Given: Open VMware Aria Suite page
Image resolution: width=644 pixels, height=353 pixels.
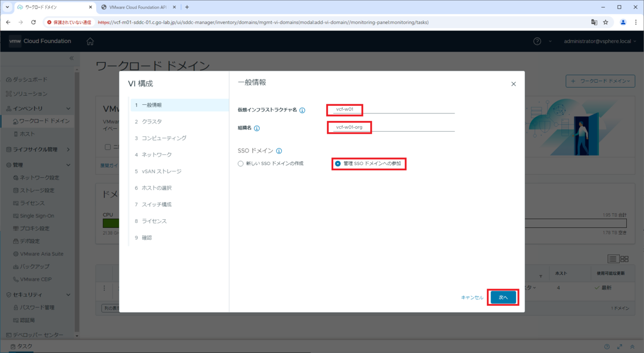Looking at the screenshot, I should pos(38,254).
